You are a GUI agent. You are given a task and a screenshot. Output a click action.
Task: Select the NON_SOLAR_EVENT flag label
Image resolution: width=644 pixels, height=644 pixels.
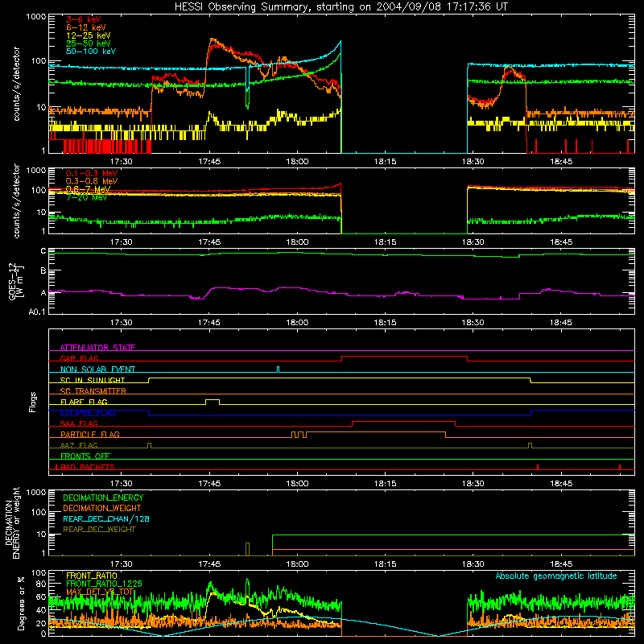97,369
